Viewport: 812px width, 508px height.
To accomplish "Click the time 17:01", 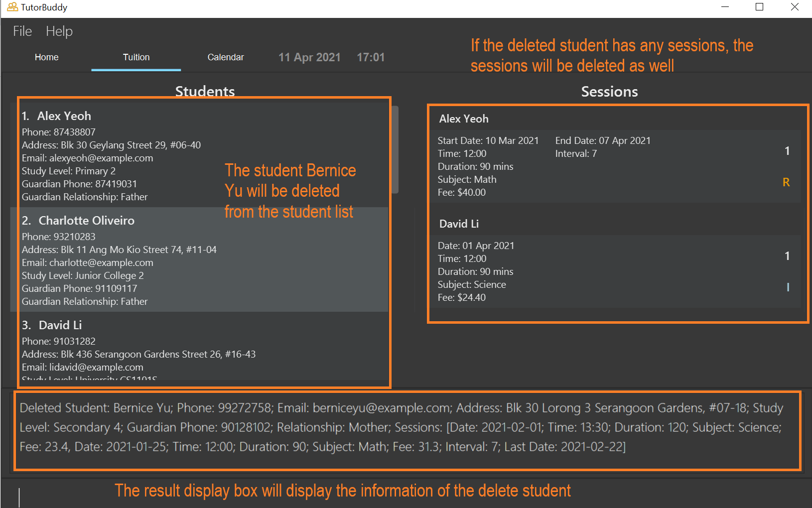I will [371, 57].
